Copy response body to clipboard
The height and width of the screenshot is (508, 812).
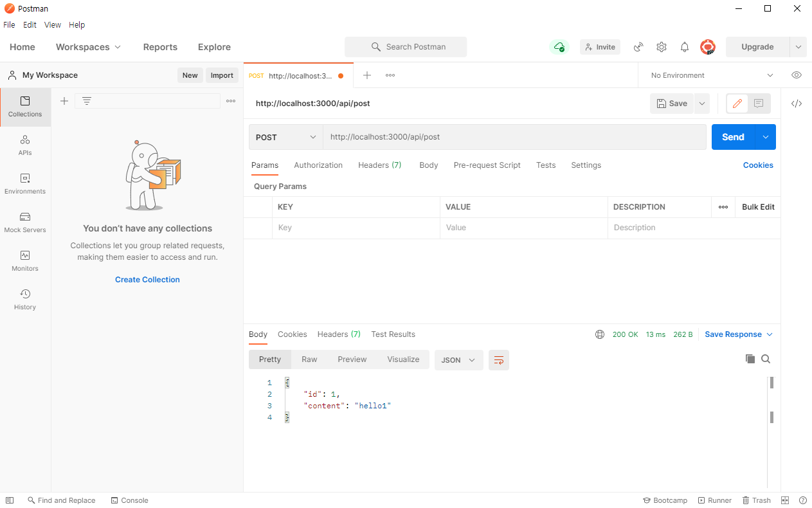[x=750, y=359]
